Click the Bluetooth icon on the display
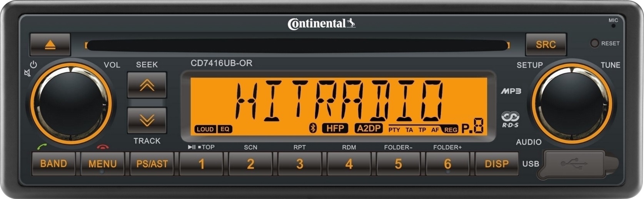 [x=313, y=128]
